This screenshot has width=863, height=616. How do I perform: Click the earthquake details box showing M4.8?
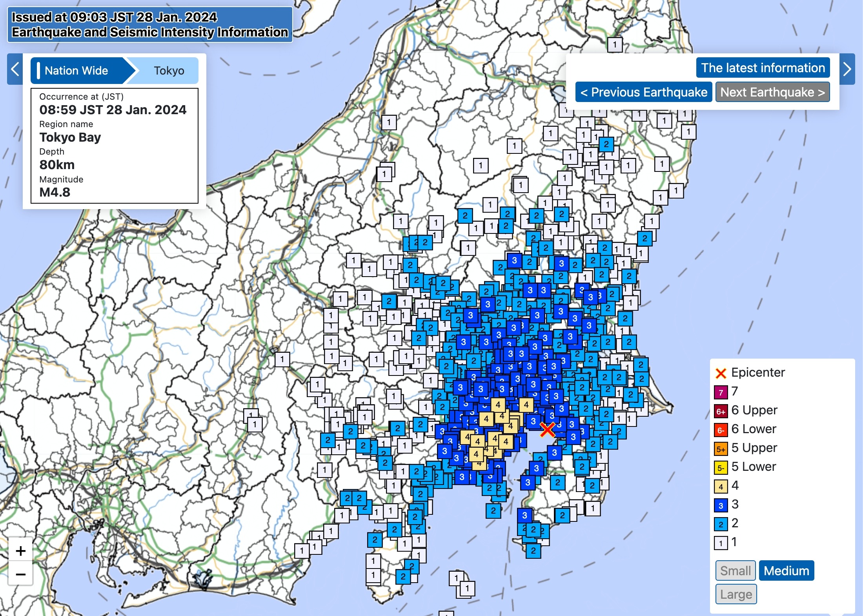114,146
